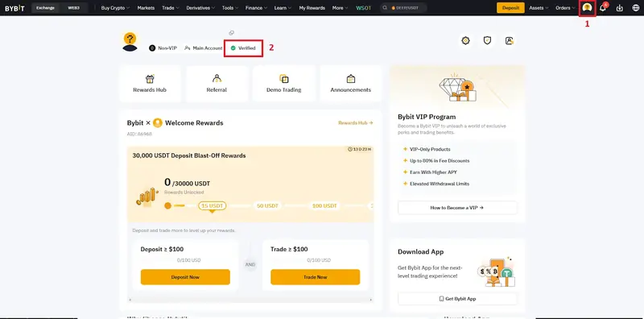
Task: Click the AID: 86968 text
Action: click(139, 134)
